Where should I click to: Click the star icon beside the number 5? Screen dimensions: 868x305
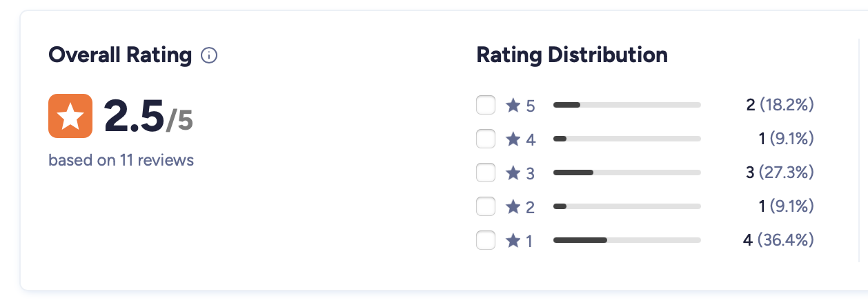(x=513, y=106)
